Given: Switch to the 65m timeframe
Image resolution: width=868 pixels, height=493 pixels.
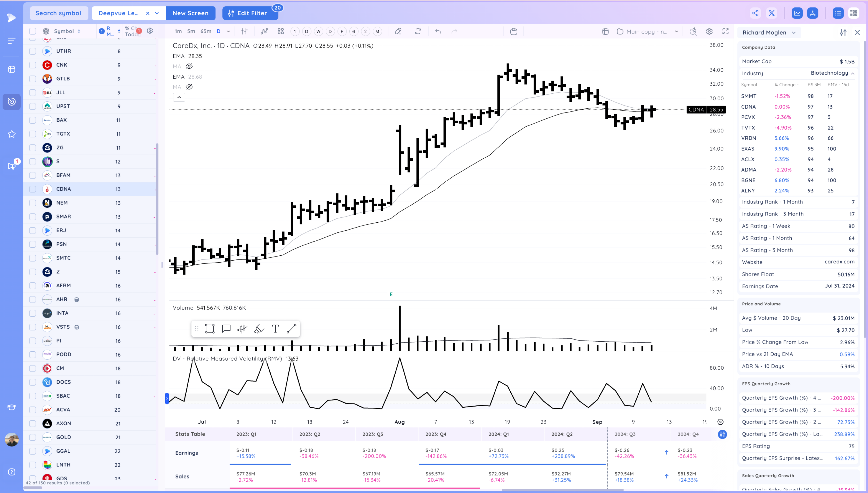Looking at the screenshot, I should coord(206,31).
